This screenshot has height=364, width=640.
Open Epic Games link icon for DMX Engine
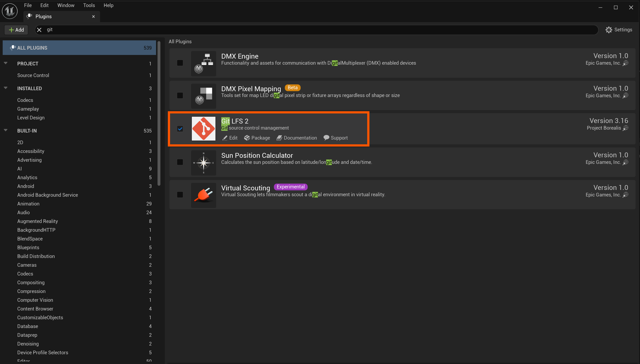[x=625, y=63]
